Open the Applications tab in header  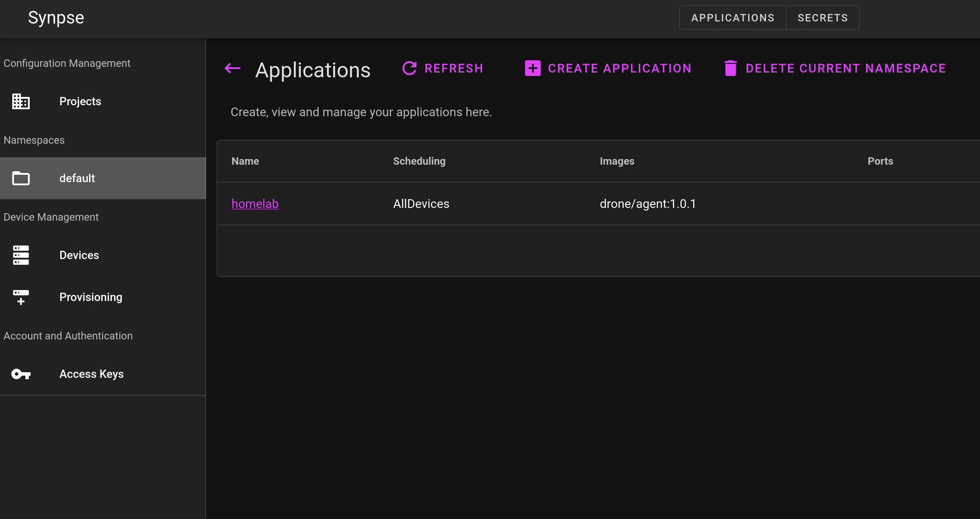click(x=732, y=18)
